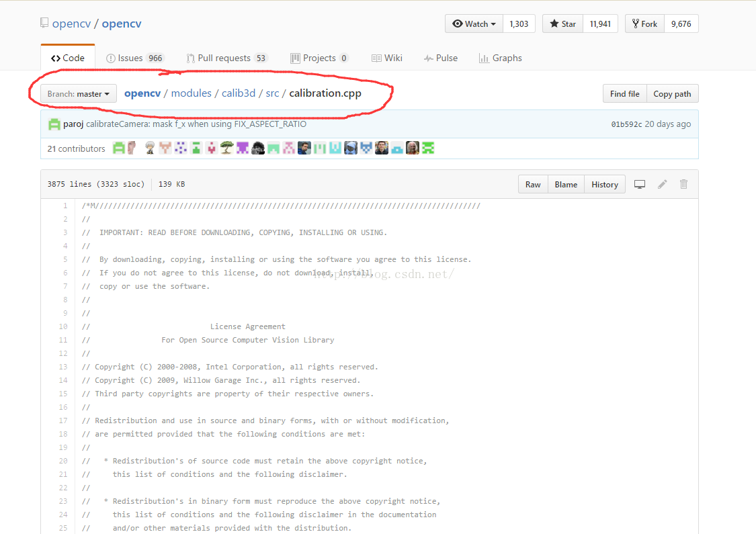Select line number 10

(x=63, y=326)
